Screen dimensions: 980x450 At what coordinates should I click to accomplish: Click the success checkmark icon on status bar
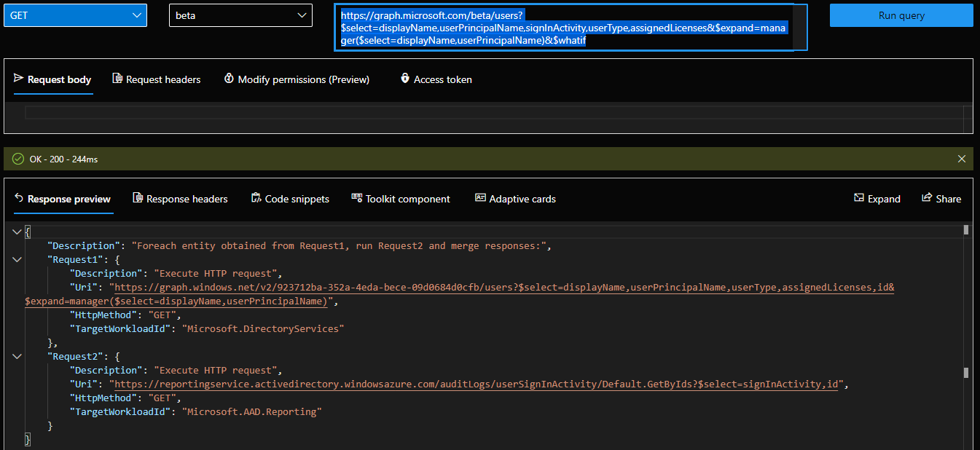17,158
